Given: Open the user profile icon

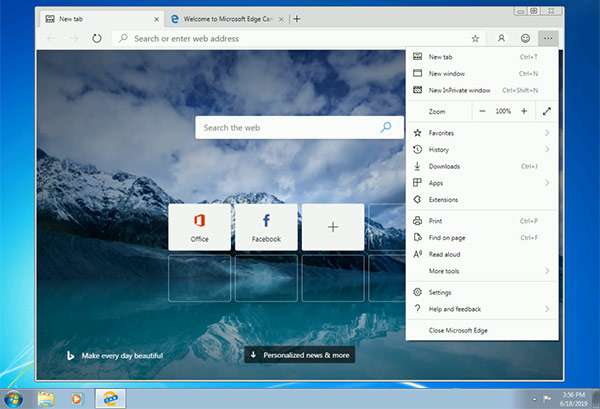Looking at the screenshot, I should click(501, 38).
